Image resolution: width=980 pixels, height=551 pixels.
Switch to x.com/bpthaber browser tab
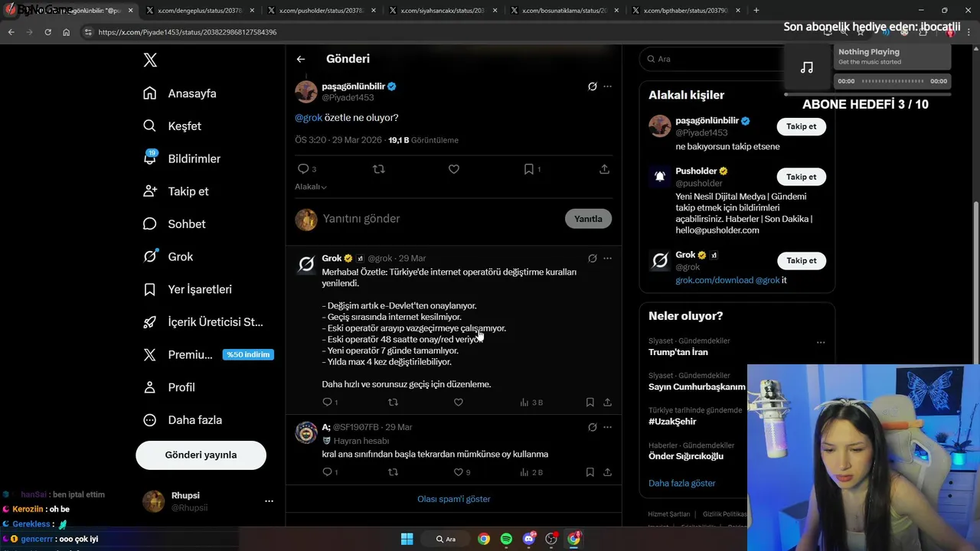pyautogui.click(x=685, y=11)
